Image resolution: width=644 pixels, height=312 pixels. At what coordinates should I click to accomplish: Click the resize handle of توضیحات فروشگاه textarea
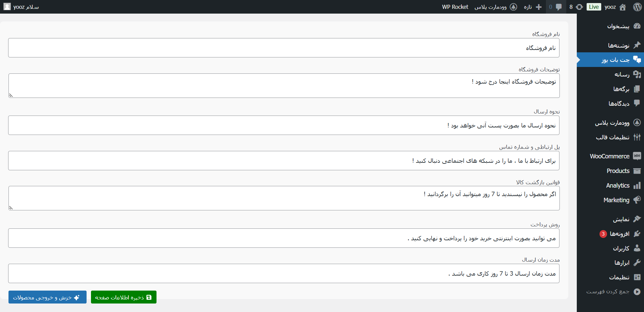(11, 96)
